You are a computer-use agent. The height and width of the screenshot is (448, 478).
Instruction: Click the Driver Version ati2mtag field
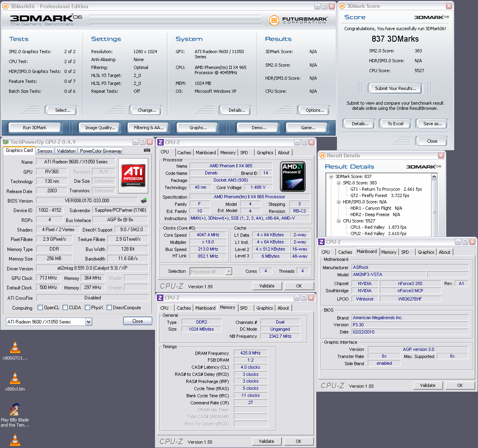(92, 268)
